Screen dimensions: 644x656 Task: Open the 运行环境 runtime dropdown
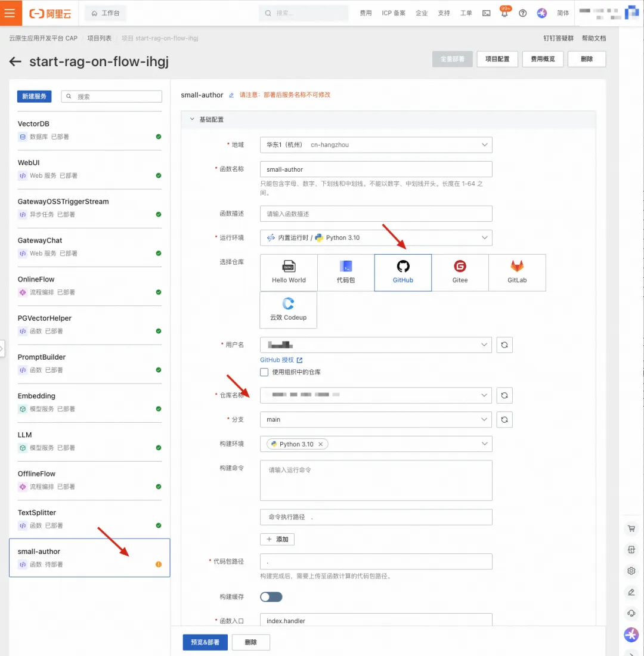point(376,237)
